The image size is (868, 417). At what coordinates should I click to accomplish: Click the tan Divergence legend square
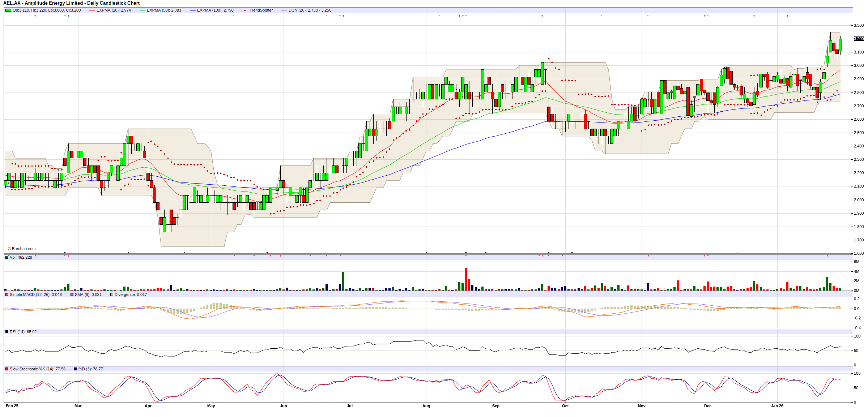(x=112, y=295)
